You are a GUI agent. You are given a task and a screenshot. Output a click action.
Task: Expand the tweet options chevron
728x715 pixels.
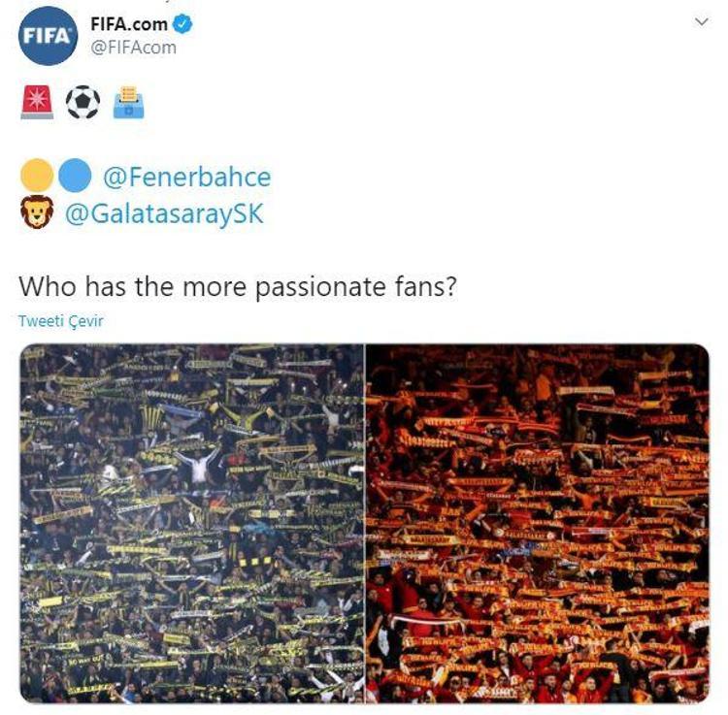click(x=701, y=21)
